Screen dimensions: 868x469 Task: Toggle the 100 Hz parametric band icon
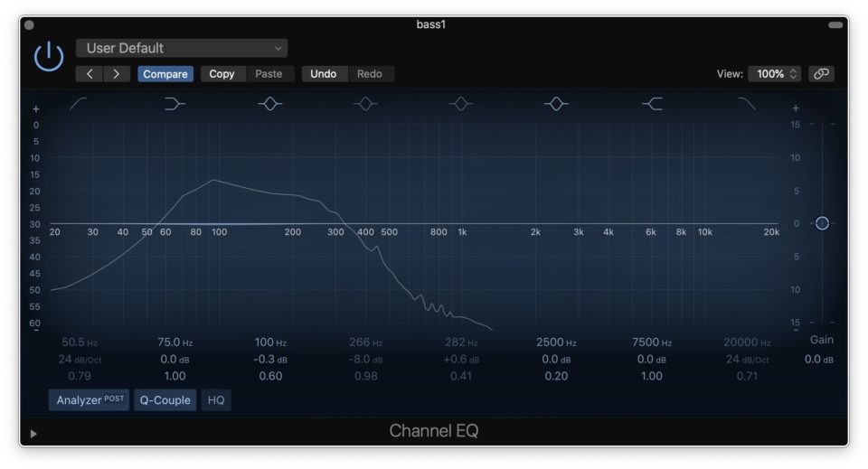[269, 105]
